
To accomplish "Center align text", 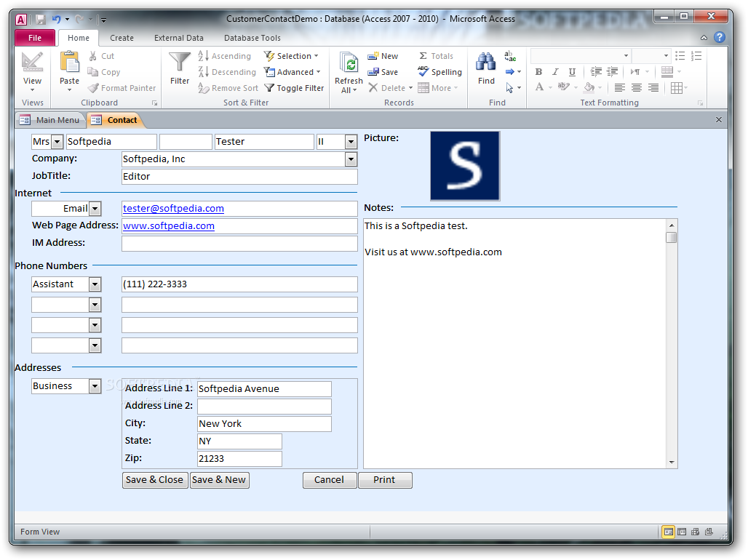I will coord(637,88).
